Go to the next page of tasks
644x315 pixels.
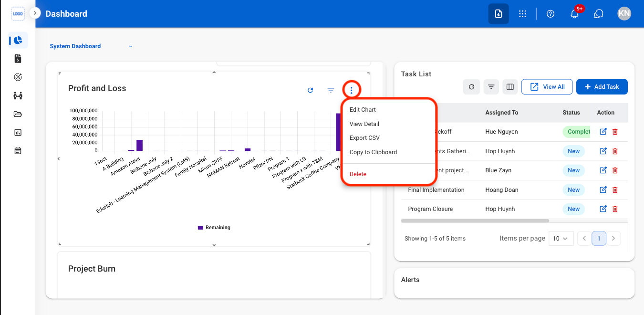point(613,238)
